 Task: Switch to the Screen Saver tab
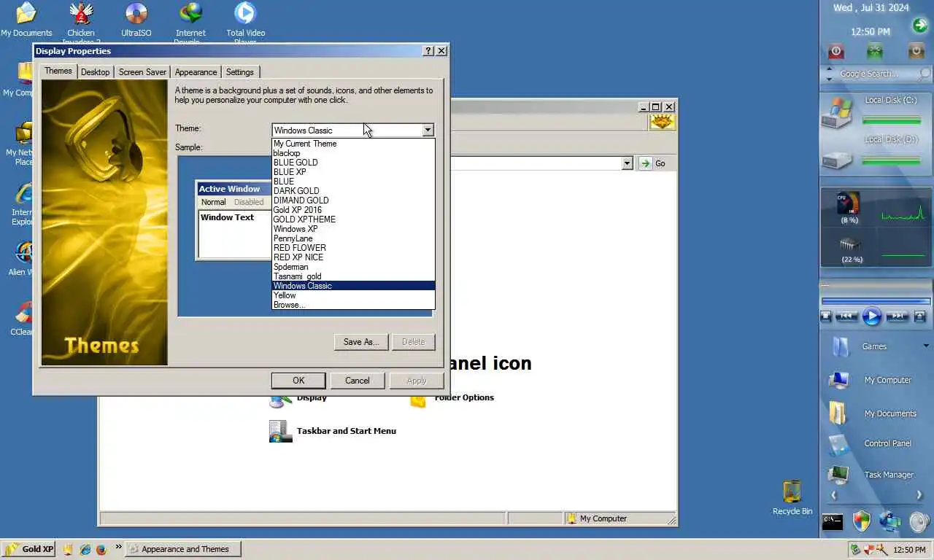(x=142, y=72)
